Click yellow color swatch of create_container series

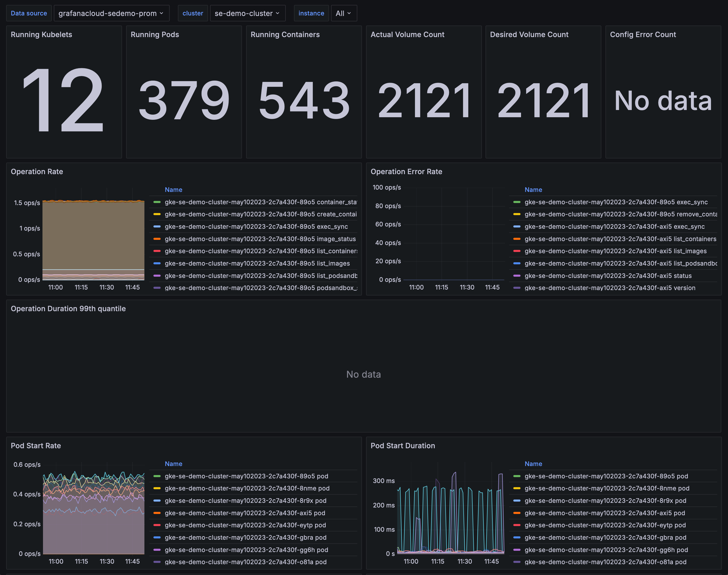(x=157, y=214)
